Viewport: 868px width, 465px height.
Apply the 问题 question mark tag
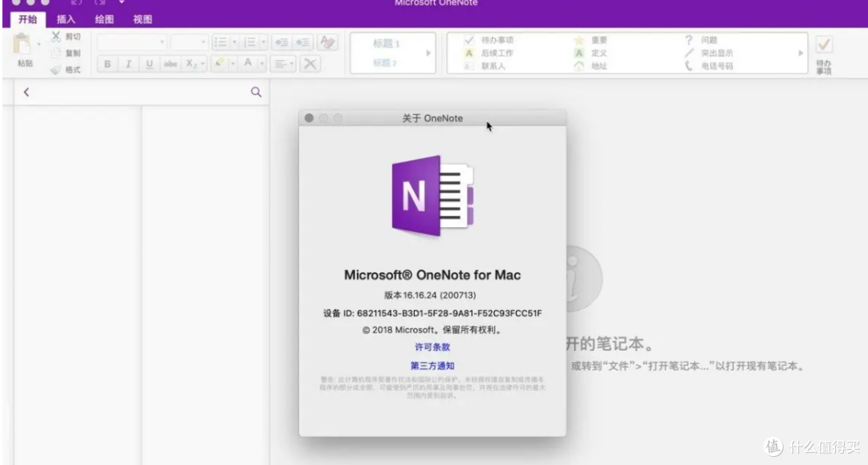(701, 40)
